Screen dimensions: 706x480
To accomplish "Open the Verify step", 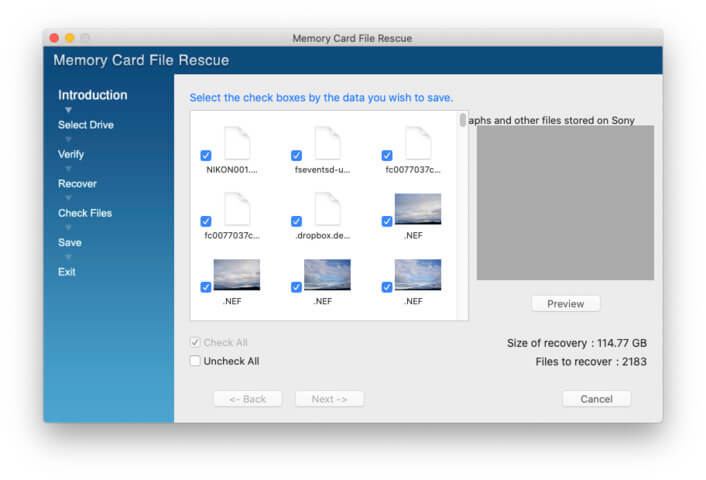I will [71, 154].
